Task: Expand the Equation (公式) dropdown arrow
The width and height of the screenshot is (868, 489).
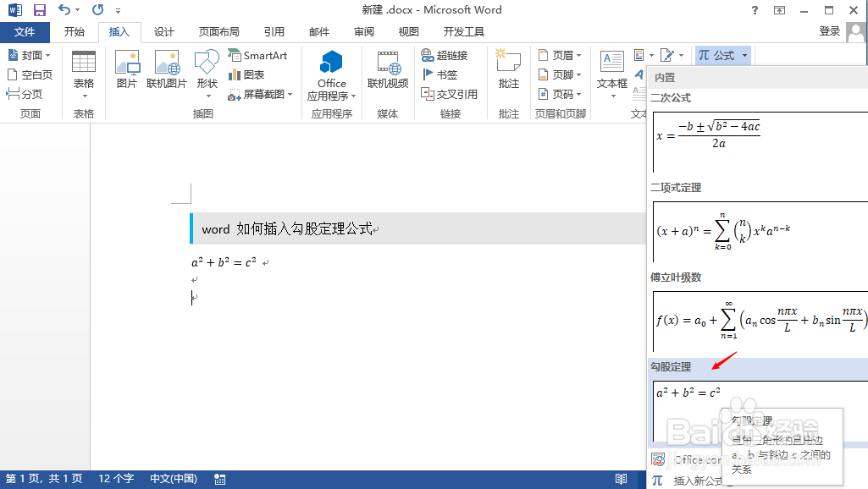Action: point(744,55)
